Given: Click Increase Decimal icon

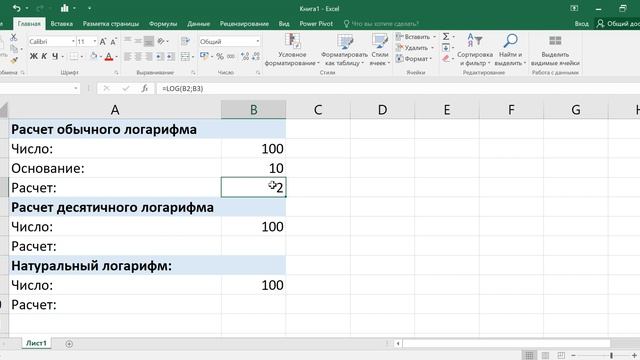Looking at the screenshot, I should pyautogui.click(x=245, y=56).
